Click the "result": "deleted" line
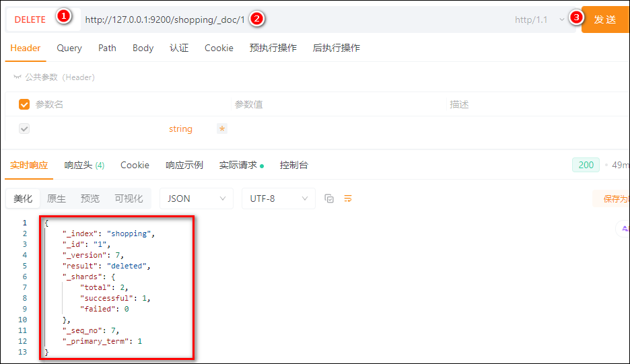630x364 pixels. (x=106, y=266)
